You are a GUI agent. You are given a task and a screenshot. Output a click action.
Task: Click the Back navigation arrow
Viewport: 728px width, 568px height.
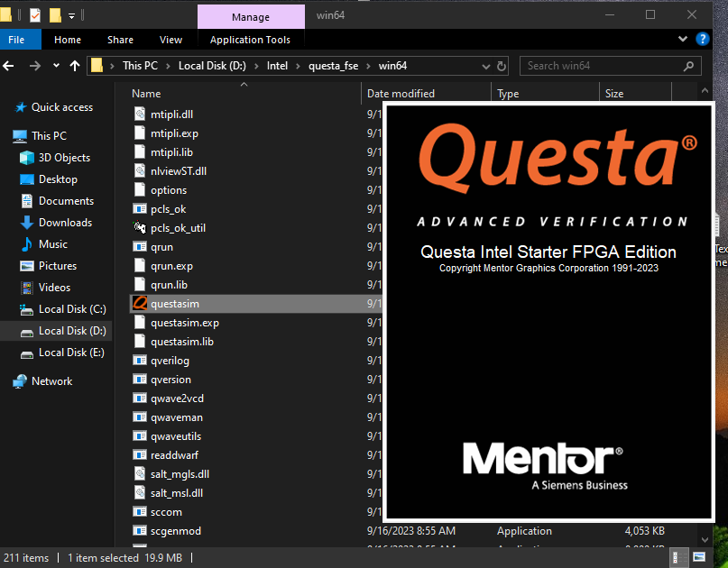9,66
